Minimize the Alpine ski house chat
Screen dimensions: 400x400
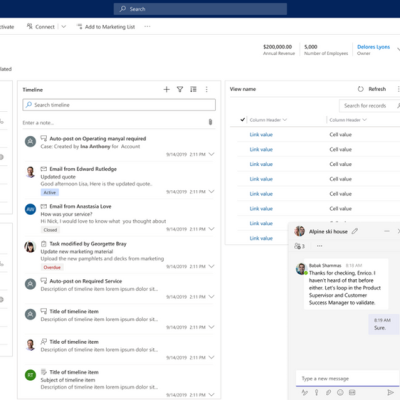tap(387, 231)
